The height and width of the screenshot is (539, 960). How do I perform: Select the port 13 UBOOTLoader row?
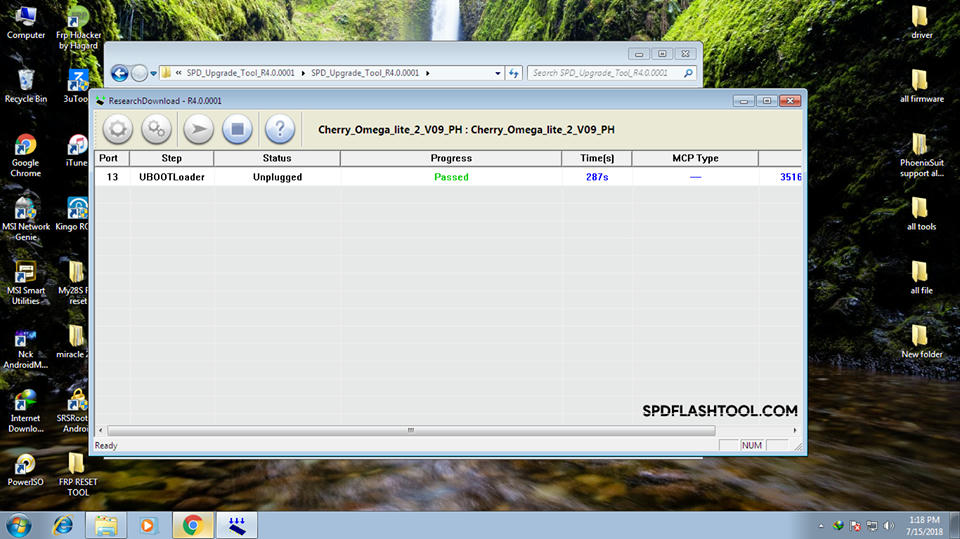400,177
